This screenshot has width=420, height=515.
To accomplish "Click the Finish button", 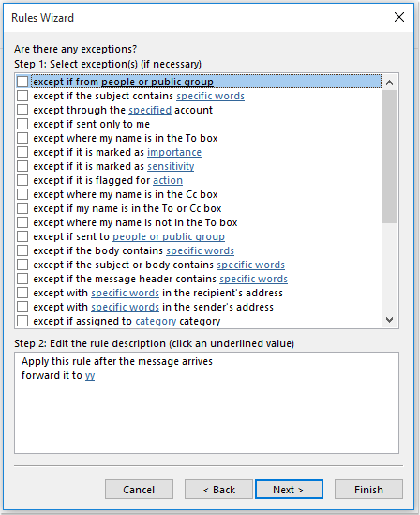I will pyautogui.click(x=368, y=490).
